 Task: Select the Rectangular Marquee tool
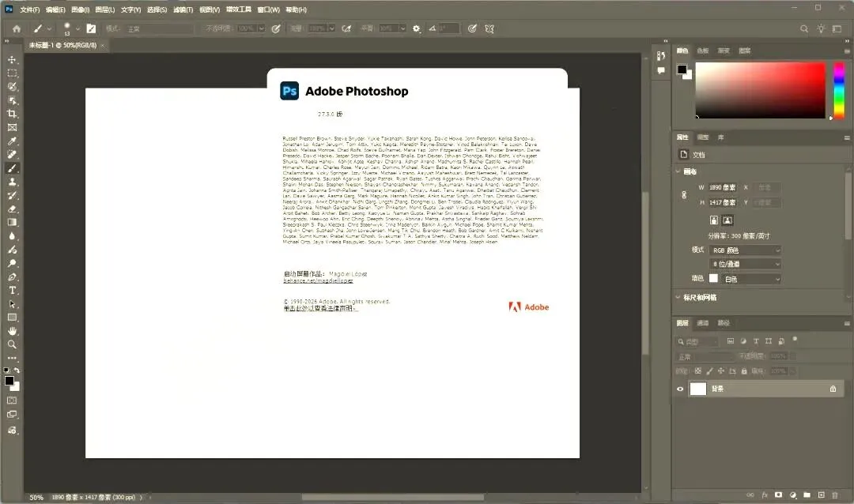click(12, 73)
